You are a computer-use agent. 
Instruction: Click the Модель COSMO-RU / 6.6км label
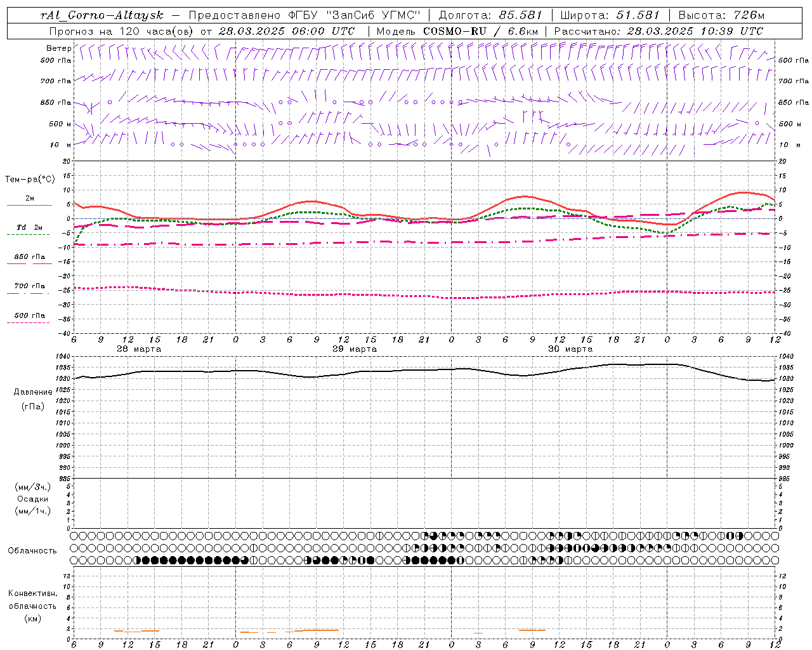[457, 31]
